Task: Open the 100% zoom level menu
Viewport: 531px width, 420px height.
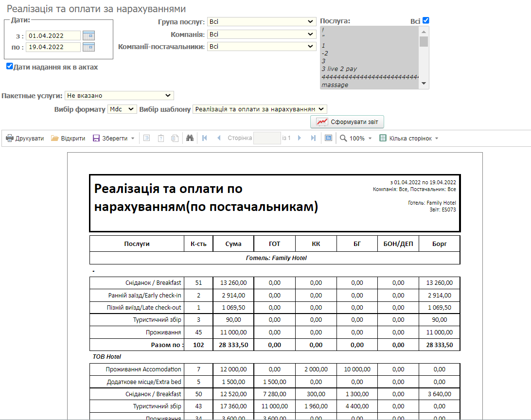Action: (356, 139)
